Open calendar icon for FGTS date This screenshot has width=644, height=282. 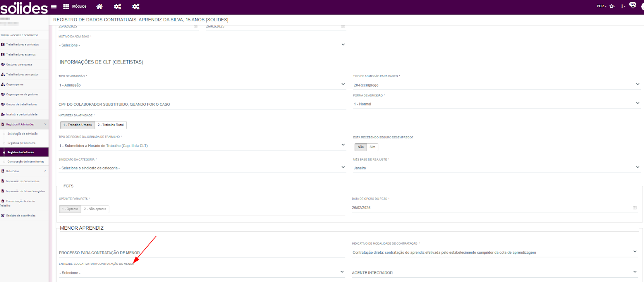[x=635, y=208]
